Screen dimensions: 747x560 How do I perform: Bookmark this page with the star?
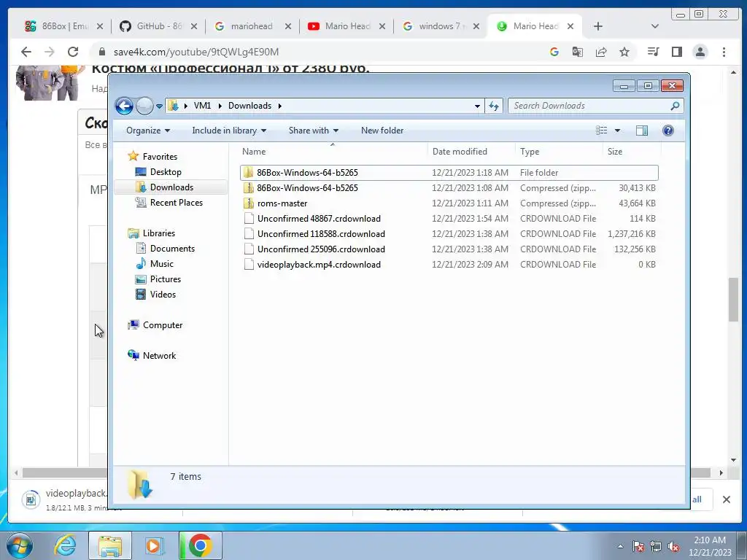(x=624, y=52)
